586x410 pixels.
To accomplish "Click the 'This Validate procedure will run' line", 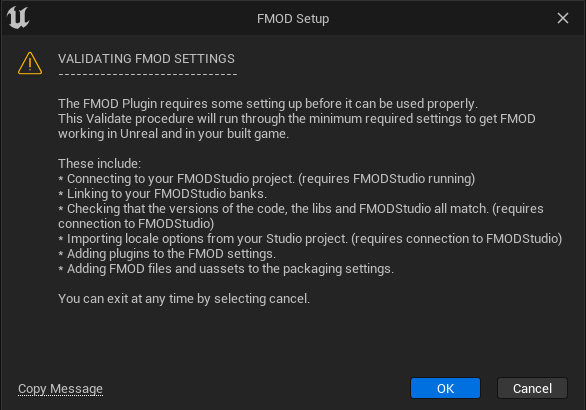I will point(297,119).
